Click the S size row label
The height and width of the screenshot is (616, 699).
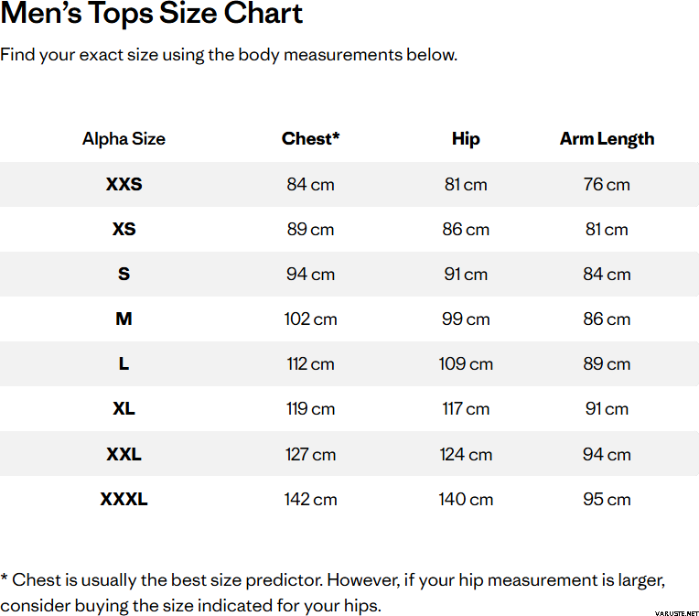[124, 274]
